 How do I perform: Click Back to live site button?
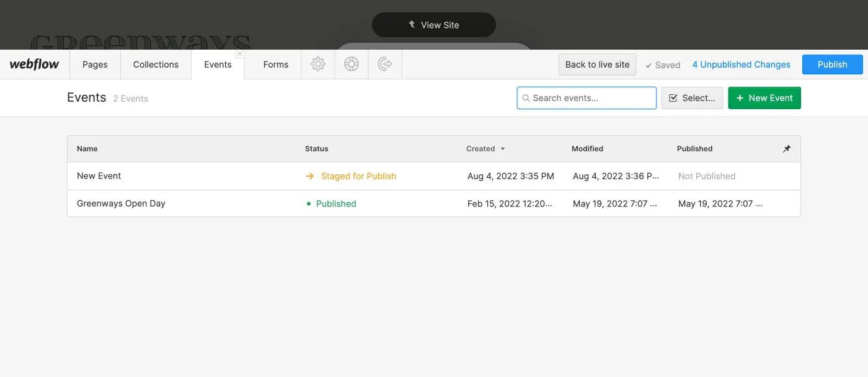coord(597,64)
